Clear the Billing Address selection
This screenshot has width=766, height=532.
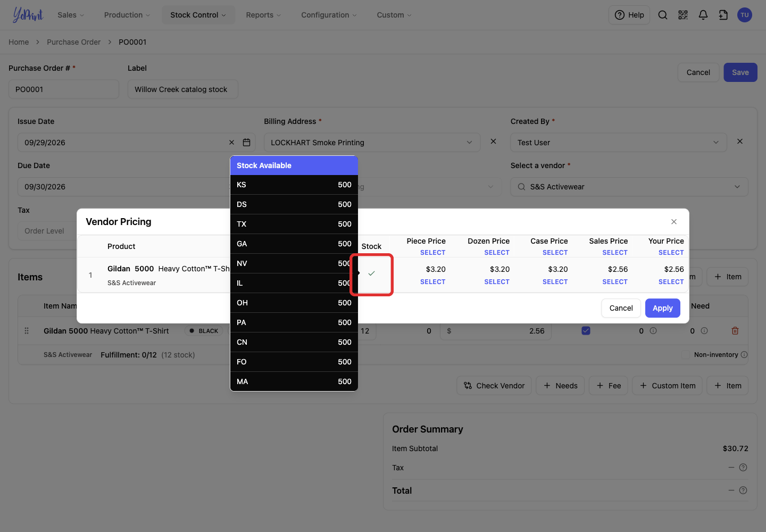[x=493, y=142]
